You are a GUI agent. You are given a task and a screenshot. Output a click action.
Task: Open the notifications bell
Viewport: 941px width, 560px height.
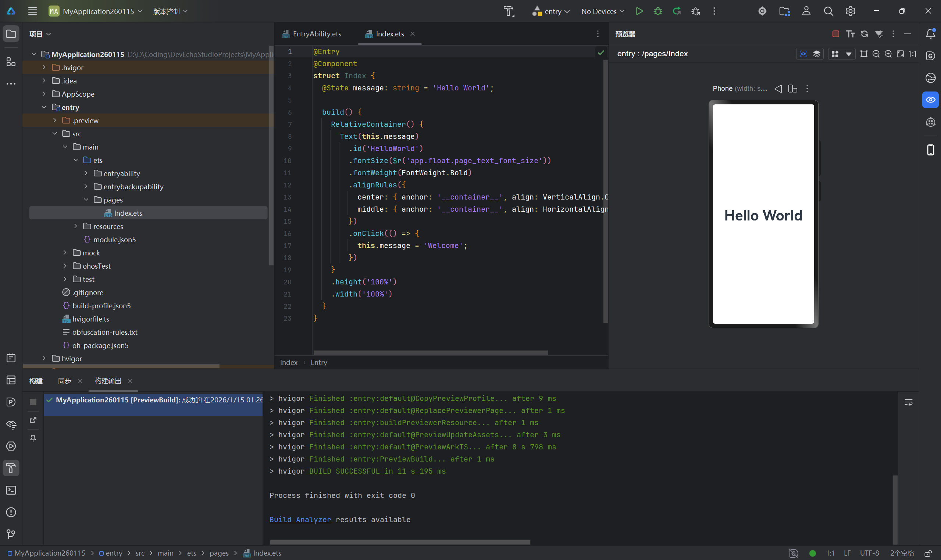tap(930, 34)
